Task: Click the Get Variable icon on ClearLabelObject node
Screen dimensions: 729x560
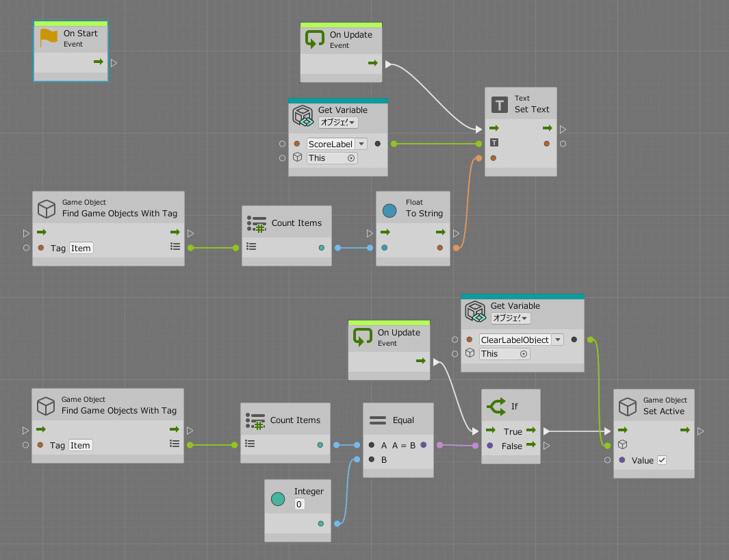Action: [x=476, y=311]
